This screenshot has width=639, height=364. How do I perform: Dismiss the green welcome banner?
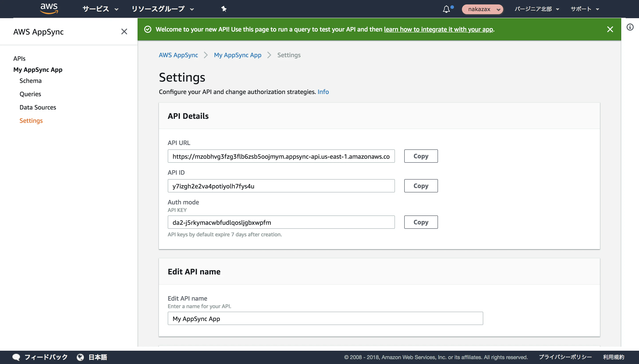coord(610,29)
